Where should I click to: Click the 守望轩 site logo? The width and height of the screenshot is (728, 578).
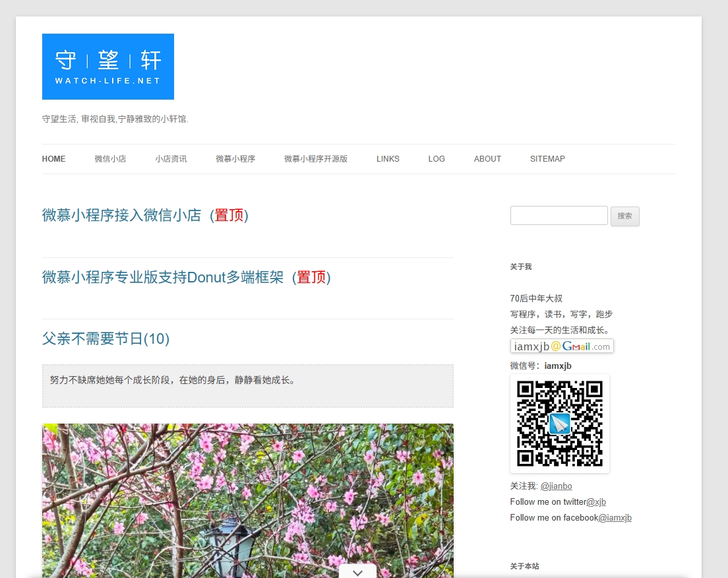point(108,67)
